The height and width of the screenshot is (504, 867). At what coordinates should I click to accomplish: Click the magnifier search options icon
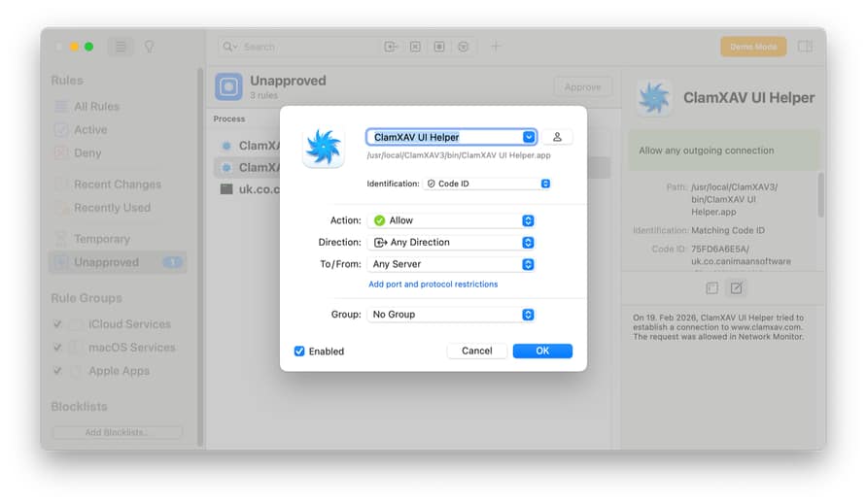pos(229,47)
